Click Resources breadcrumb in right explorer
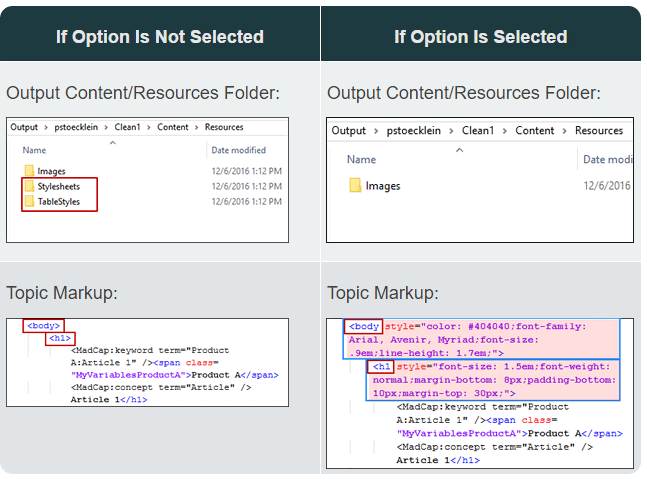 [x=599, y=130]
